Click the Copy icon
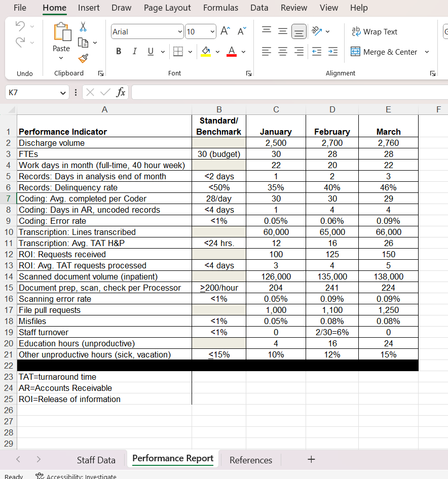 click(83, 43)
